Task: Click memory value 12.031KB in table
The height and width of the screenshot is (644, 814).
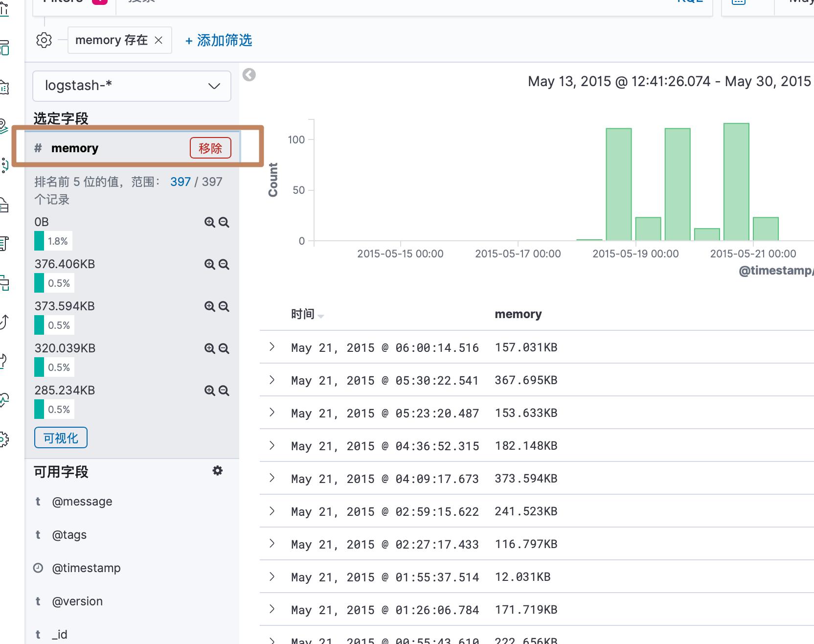Action: [x=522, y=577]
